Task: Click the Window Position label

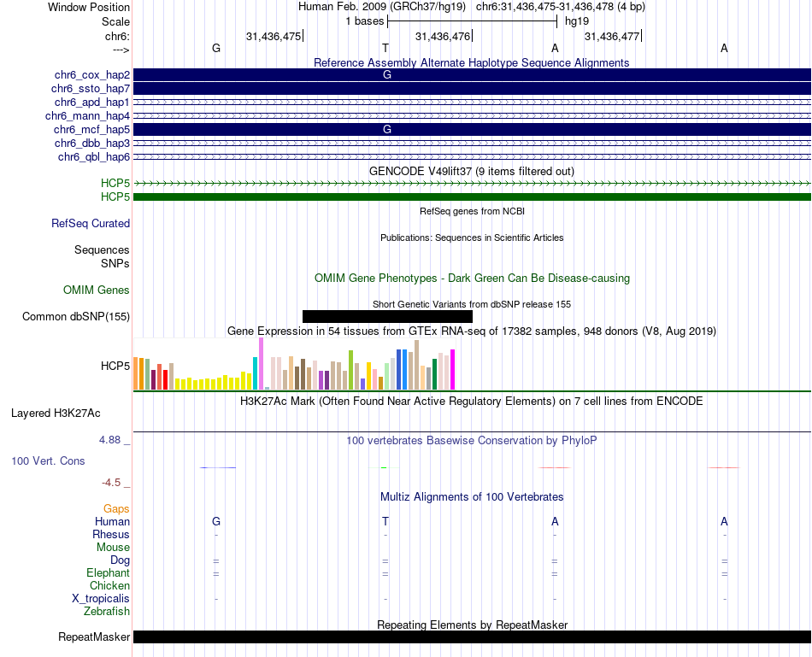Action: [89, 7]
